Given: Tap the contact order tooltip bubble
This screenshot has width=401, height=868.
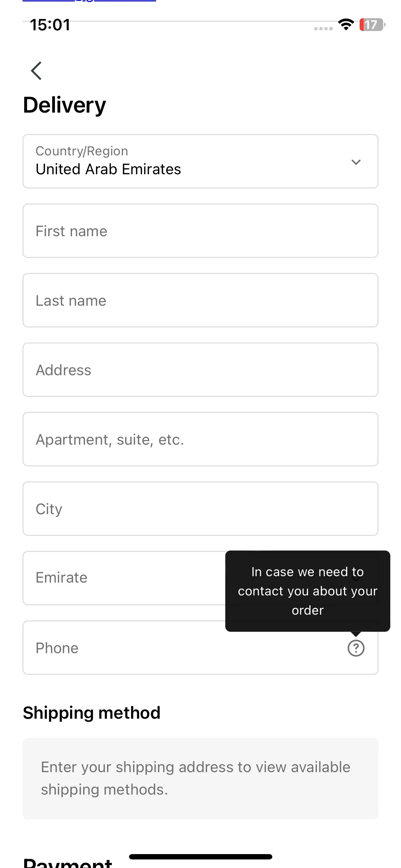Looking at the screenshot, I should coord(308,591).
